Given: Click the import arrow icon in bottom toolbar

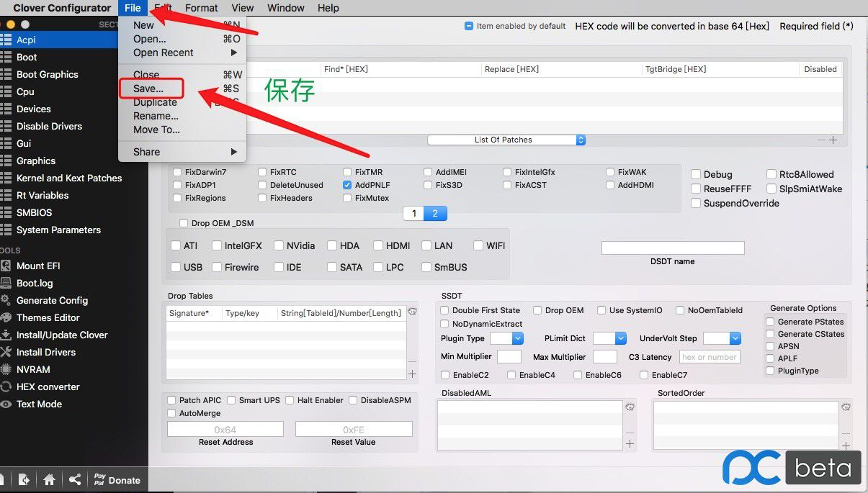Looking at the screenshot, I should (x=24, y=480).
